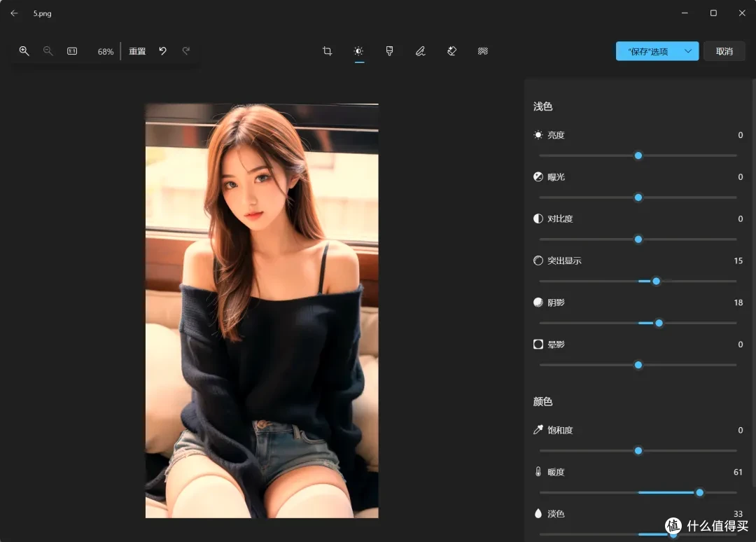Select the Erase tool
This screenshot has height=542, width=756.
[x=451, y=51]
